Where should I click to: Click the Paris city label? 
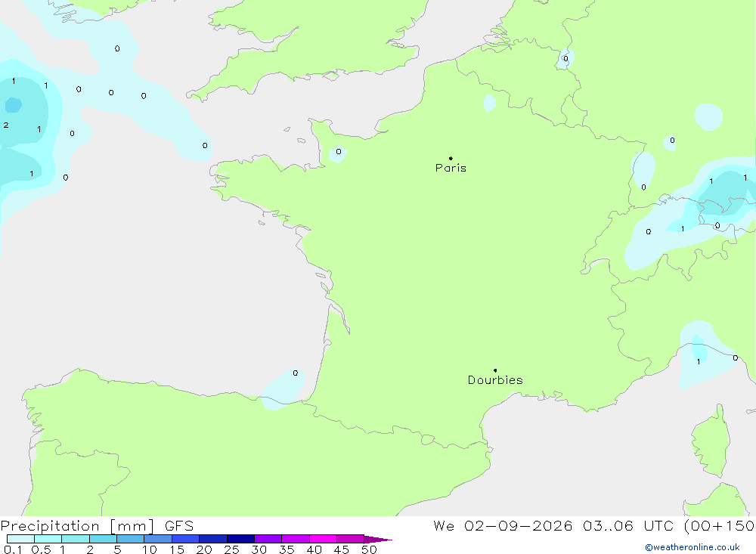click(x=451, y=168)
